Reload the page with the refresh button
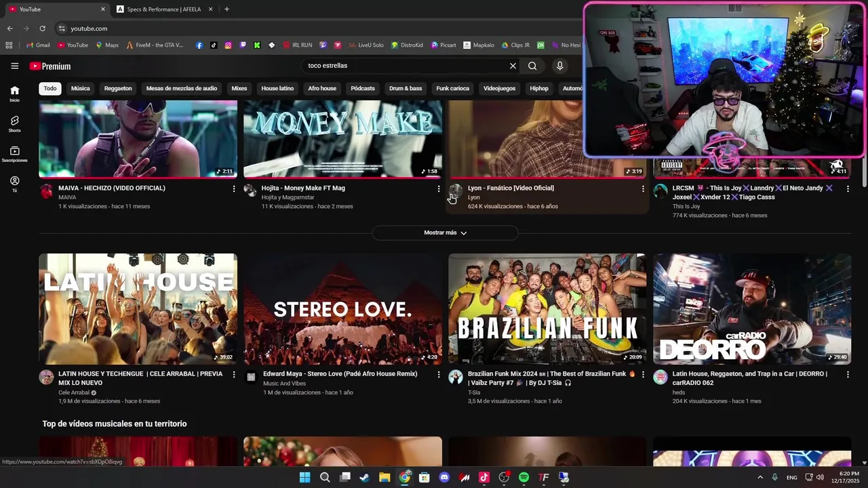This screenshot has width=868, height=488. tap(42, 28)
